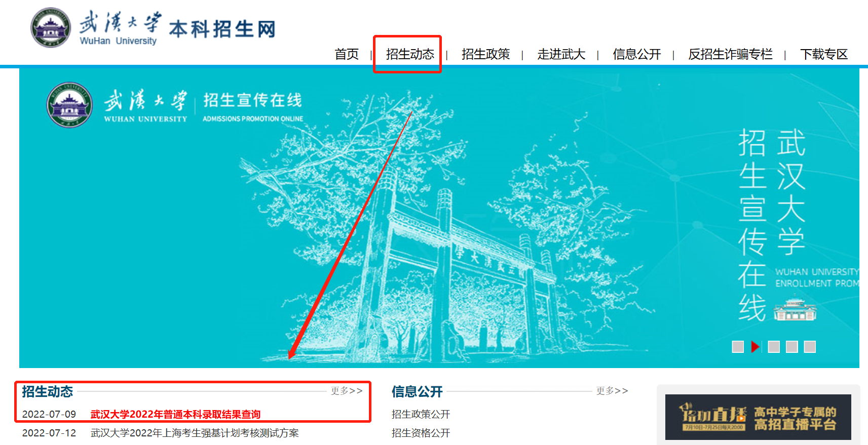Open the 招生动态 navigation tab
Screen dimensions: 868x445
pos(410,54)
